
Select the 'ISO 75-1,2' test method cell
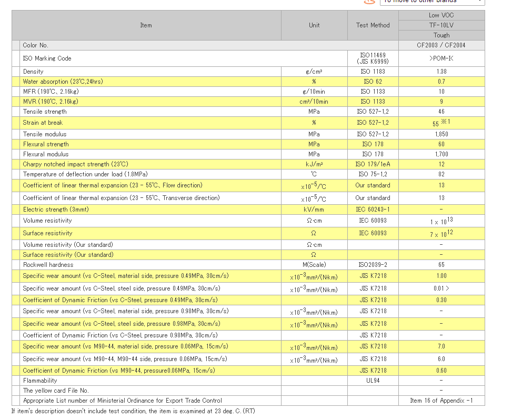373,174
